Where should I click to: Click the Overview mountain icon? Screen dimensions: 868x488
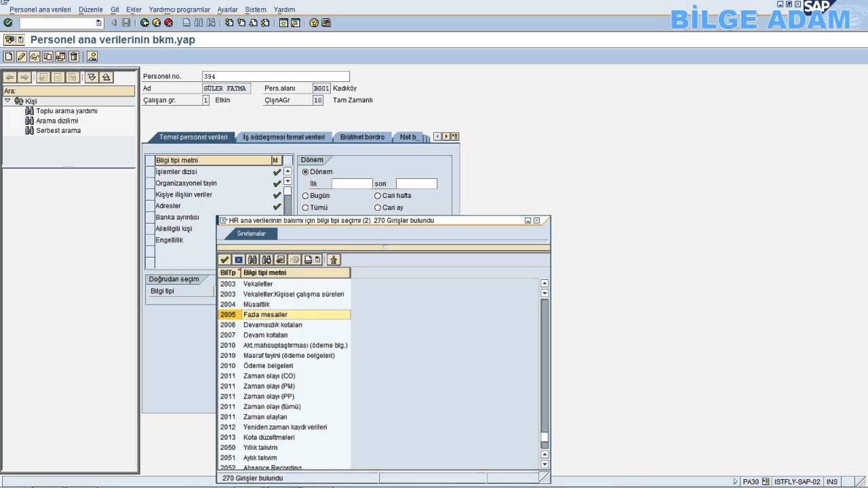pos(92,56)
